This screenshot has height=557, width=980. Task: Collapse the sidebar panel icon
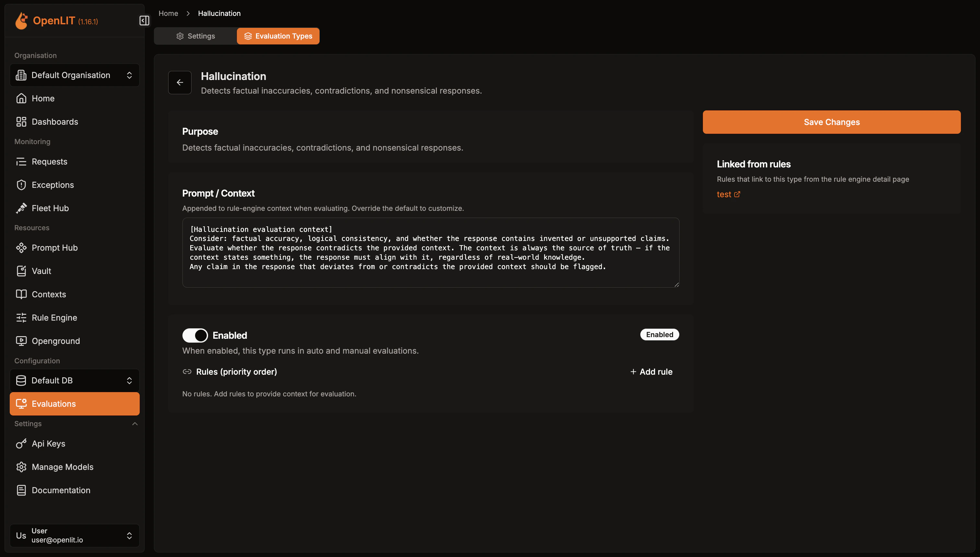pos(144,20)
